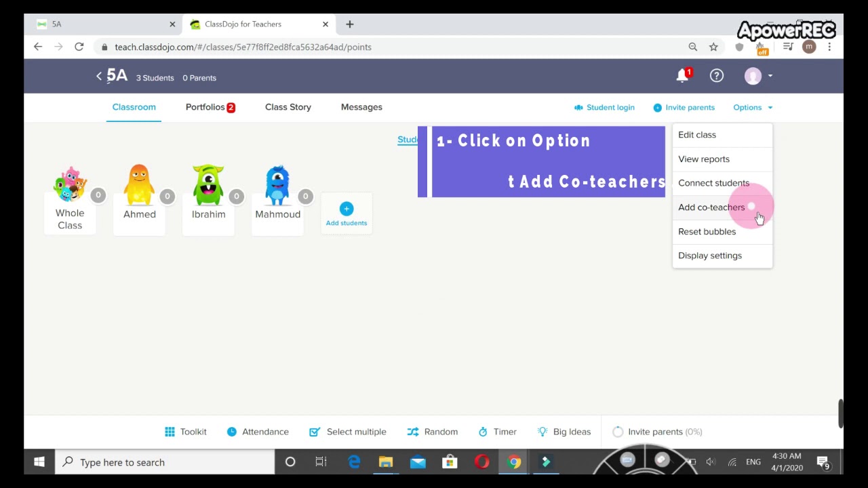Screen dimensions: 868x488
Task: Open Task View in taskbar
Action: coord(321,462)
